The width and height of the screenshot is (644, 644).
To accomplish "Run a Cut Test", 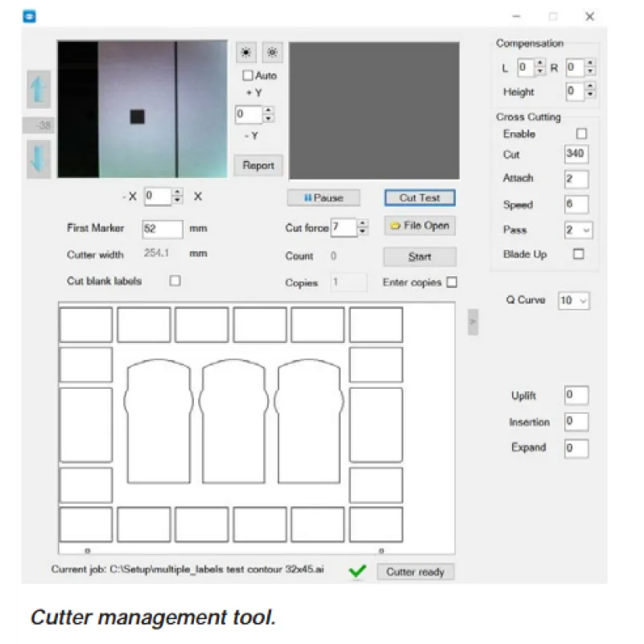I will (419, 197).
